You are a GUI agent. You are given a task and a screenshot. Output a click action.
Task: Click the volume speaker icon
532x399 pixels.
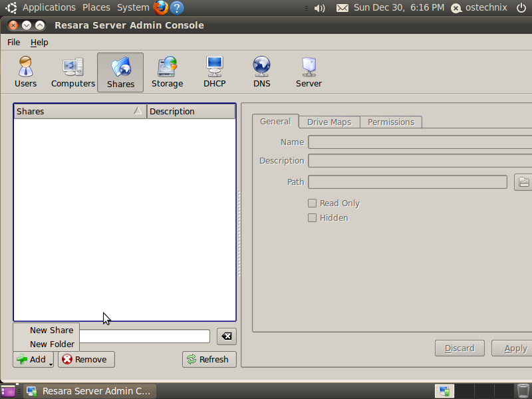point(319,8)
